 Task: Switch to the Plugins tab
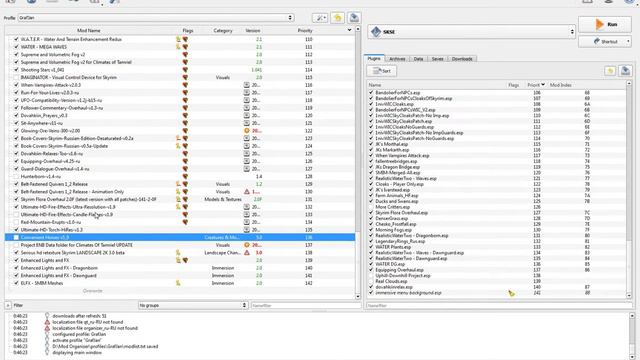click(x=374, y=58)
